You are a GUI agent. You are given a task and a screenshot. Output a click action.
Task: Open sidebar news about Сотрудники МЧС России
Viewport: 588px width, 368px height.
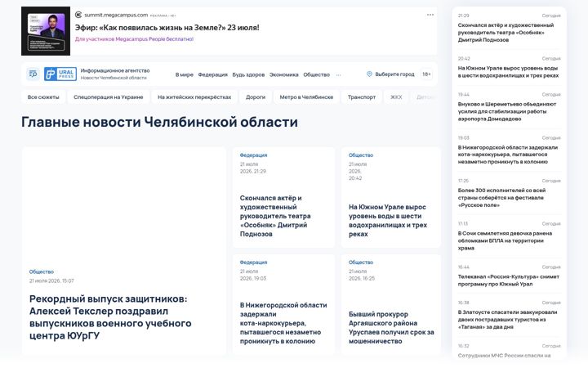504,355
